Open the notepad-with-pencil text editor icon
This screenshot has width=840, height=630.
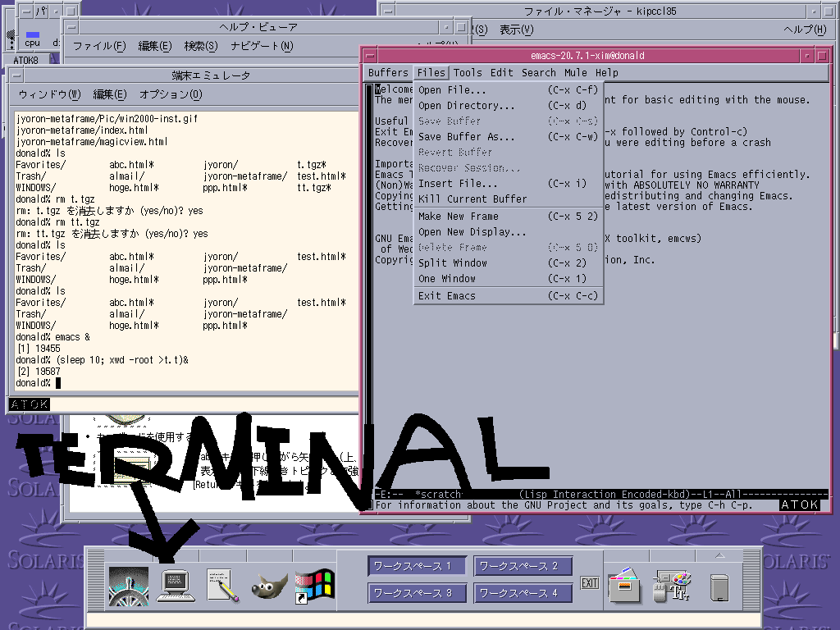[223, 586]
